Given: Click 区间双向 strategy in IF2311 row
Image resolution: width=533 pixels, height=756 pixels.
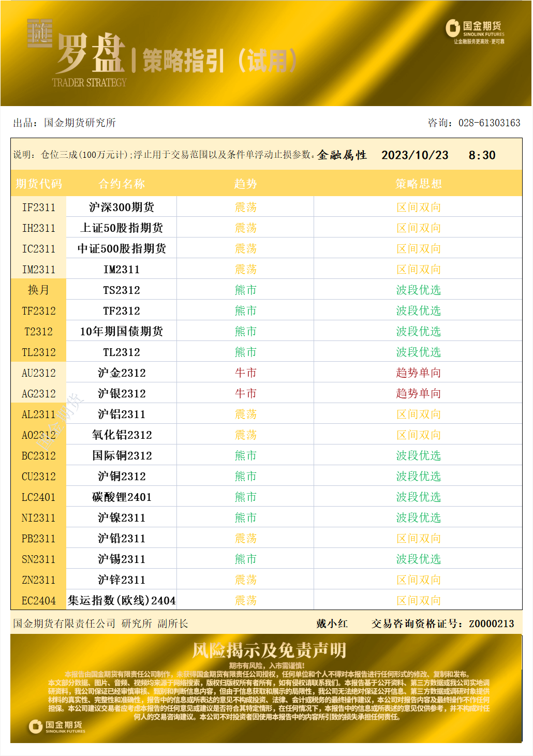Looking at the screenshot, I should pyautogui.click(x=418, y=207).
